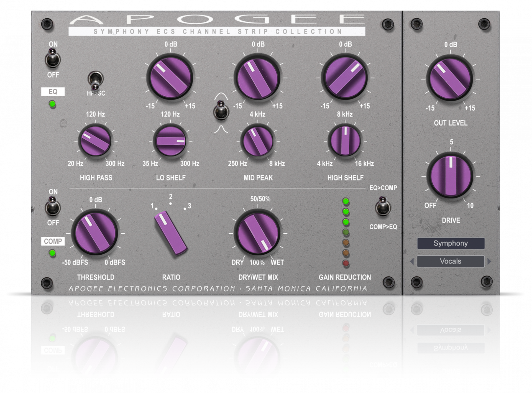Image resolution: width=532 pixels, height=393 pixels.
Task: Click the THRESHOLD label
Action: click(96, 277)
